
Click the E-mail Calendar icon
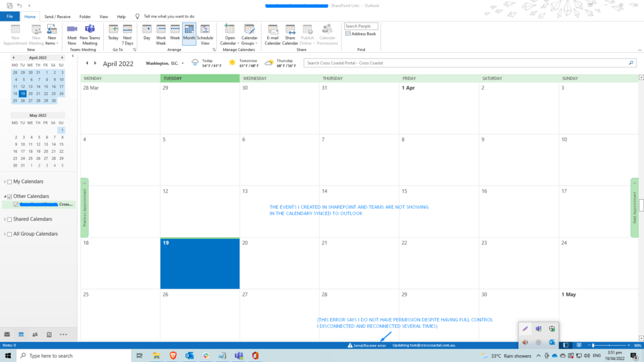coord(272,35)
